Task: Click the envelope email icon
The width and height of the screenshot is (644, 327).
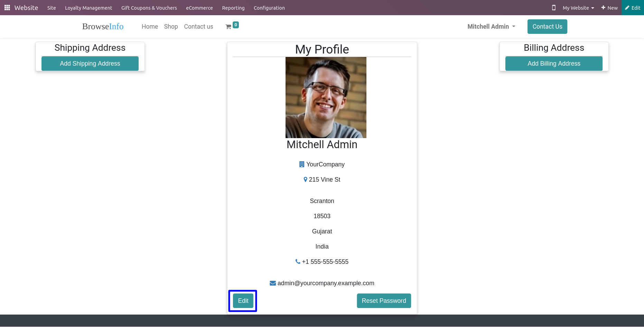Action: (x=273, y=283)
